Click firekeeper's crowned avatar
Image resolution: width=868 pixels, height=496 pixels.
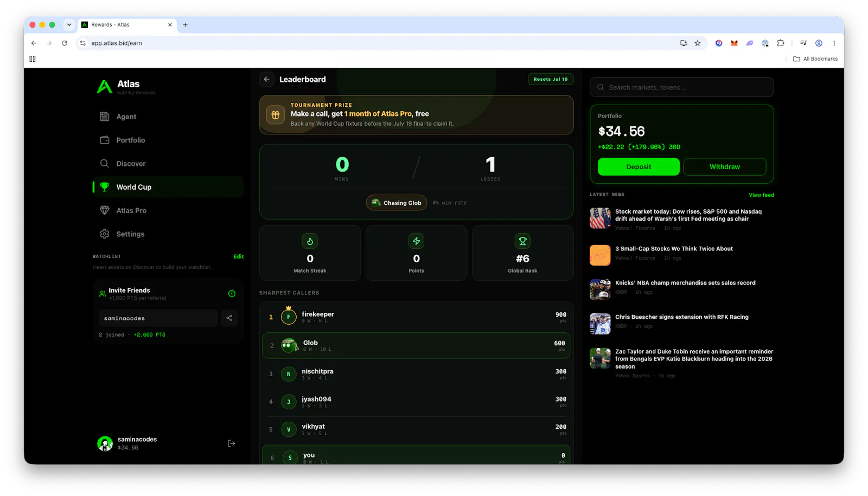(289, 316)
